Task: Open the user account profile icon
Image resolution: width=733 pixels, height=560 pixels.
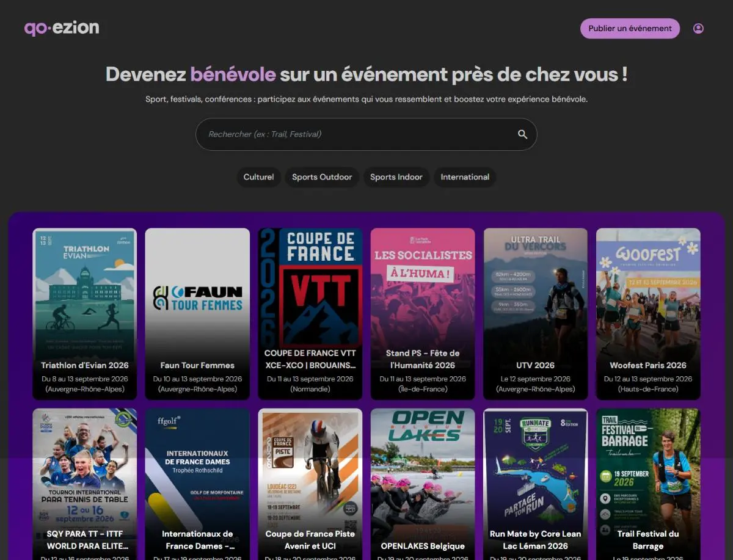Action: [x=698, y=28]
